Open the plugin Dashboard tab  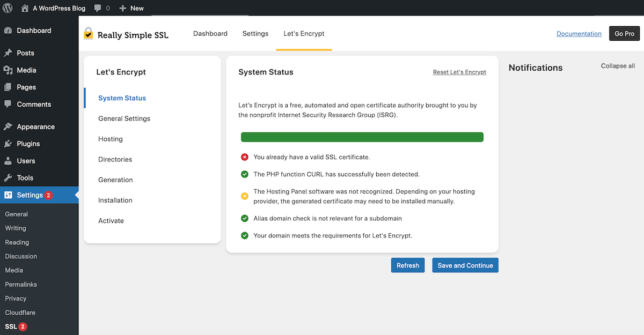tap(210, 33)
